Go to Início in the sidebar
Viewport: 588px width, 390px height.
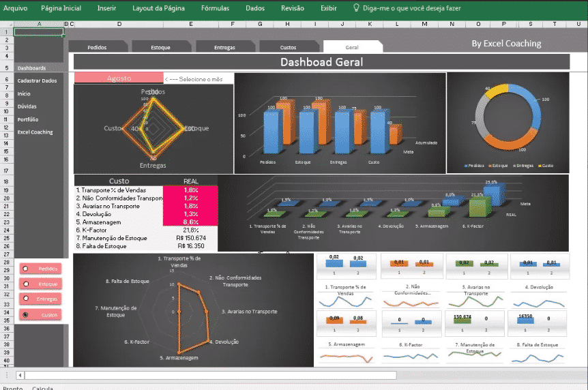24,94
